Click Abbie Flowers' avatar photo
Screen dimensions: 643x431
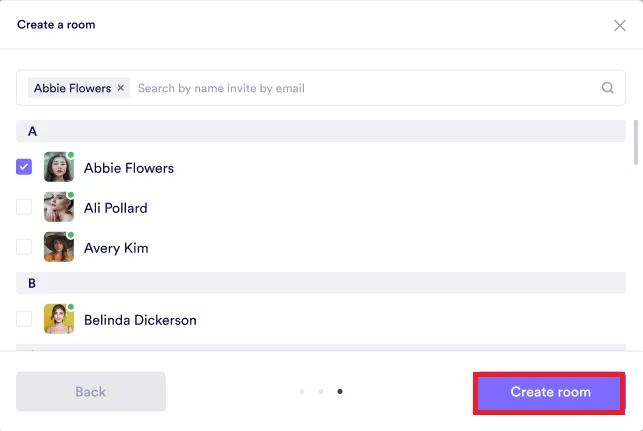(58, 167)
